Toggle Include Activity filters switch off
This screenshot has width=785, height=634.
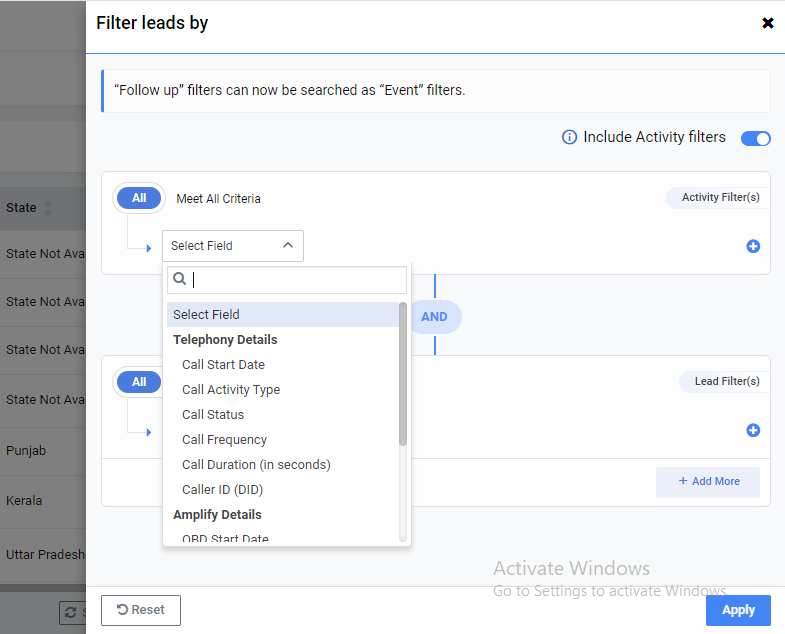coord(755,138)
